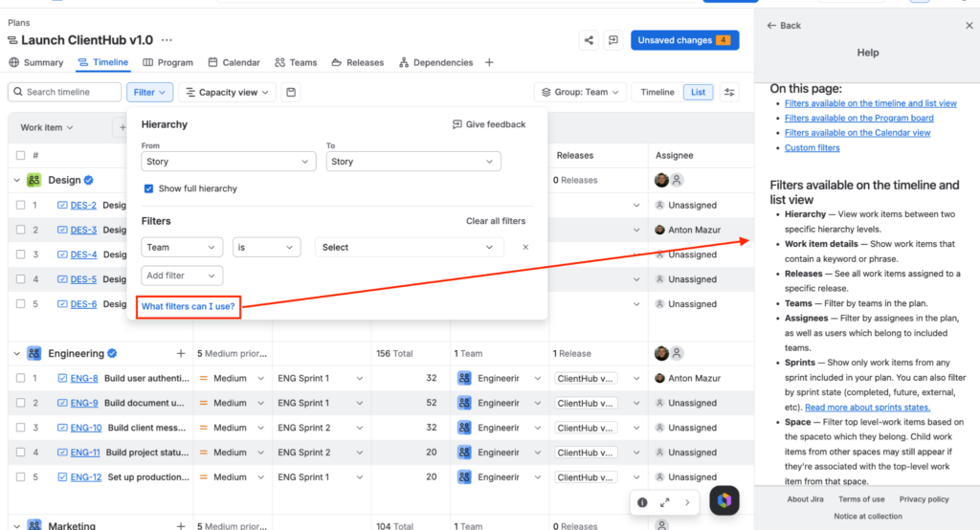Image resolution: width=980 pixels, height=530 pixels.
Task: Click the Unsaved changes button
Action: click(x=684, y=40)
